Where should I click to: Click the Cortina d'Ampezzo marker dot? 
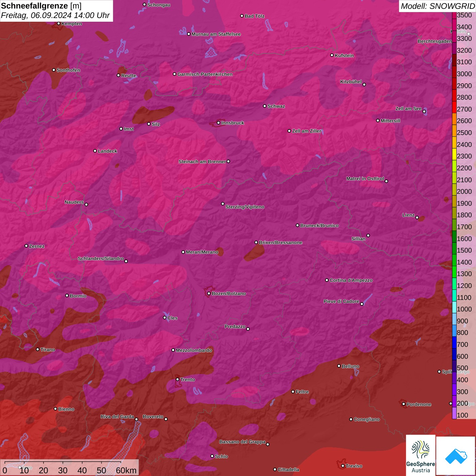[327, 280]
